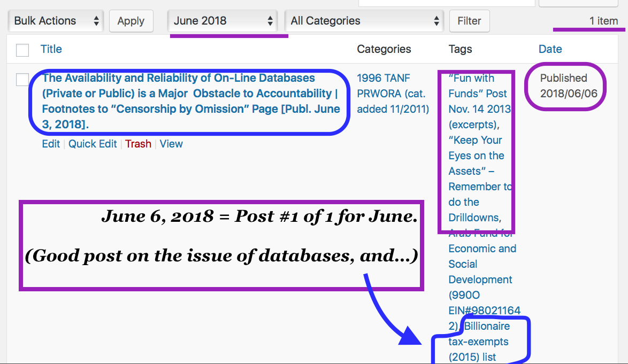Image resolution: width=628 pixels, height=364 pixels.
Task: Check the box beside the databases post
Action: pos(22,80)
